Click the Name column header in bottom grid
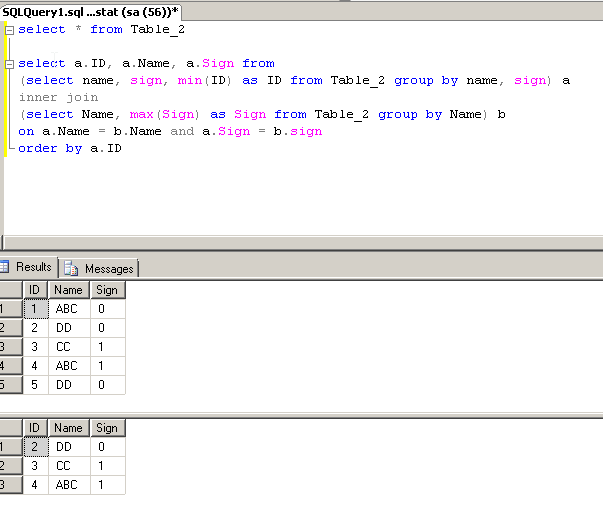Screen dimensions: 603x529 point(68,428)
